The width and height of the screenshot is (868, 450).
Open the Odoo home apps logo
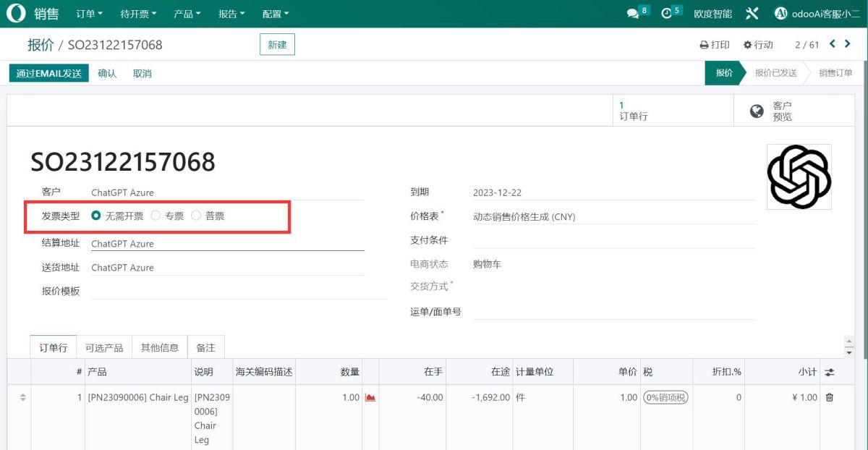click(x=15, y=14)
